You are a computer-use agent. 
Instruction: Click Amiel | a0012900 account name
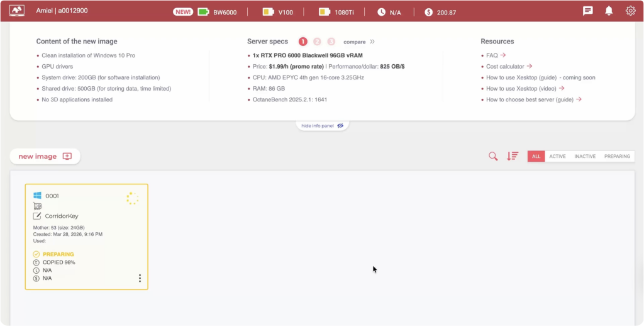click(x=62, y=11)
